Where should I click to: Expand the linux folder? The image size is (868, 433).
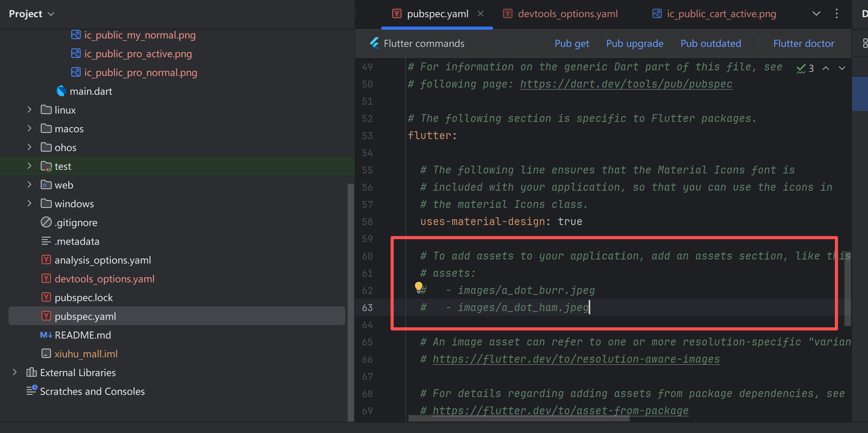[29, 110]
